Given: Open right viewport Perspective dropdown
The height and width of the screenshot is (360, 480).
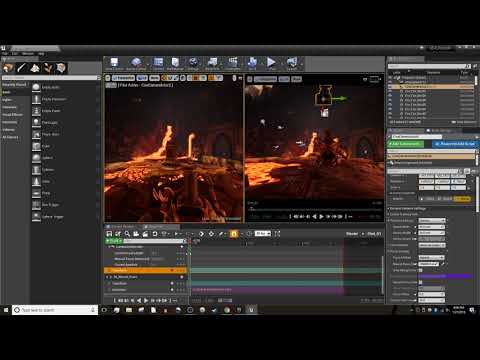Looking at the screenshot, I should coord(265,79).
